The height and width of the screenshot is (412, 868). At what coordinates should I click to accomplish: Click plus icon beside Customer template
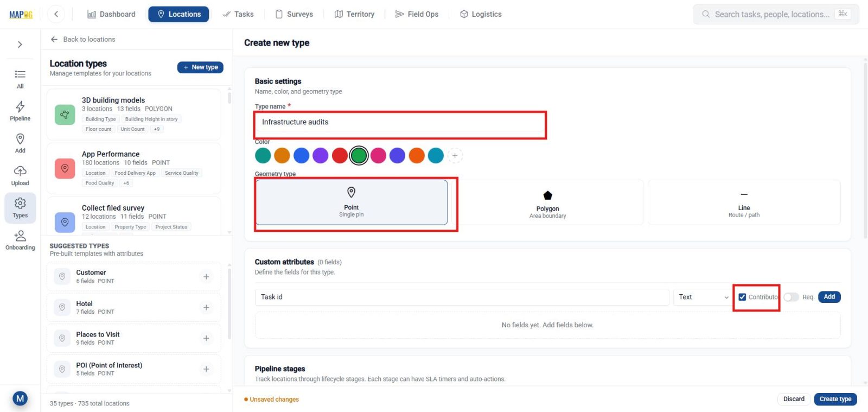point(206,276)
